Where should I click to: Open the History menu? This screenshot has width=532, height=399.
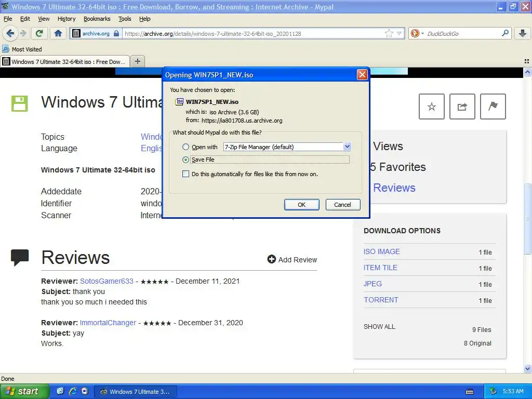pos(66,19)
